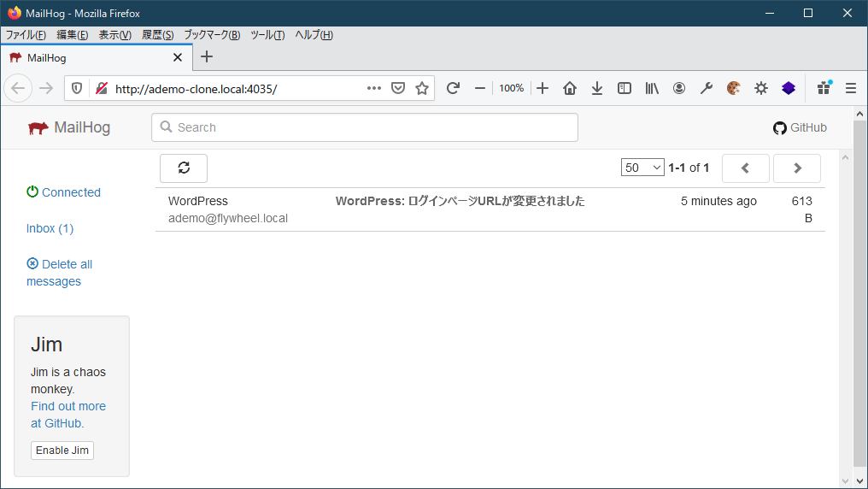Click the Connected status link

pyautogui.click(x=64, y=192)
